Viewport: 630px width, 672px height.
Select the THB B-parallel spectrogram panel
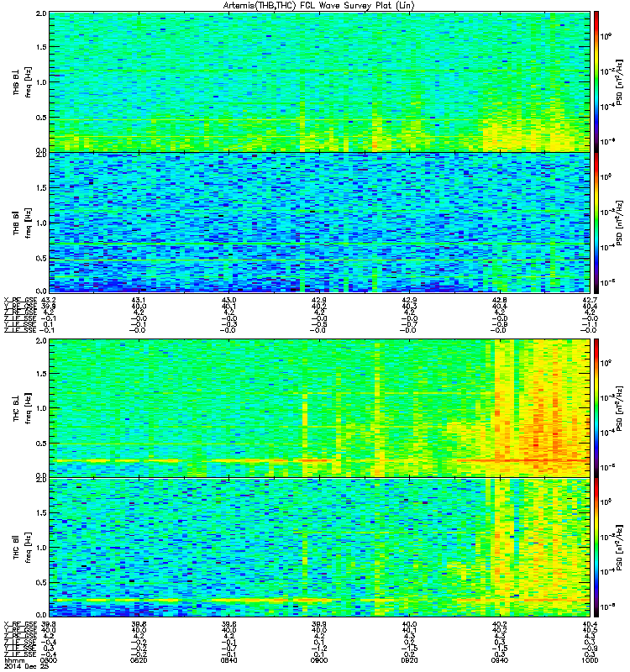point(320,223)
